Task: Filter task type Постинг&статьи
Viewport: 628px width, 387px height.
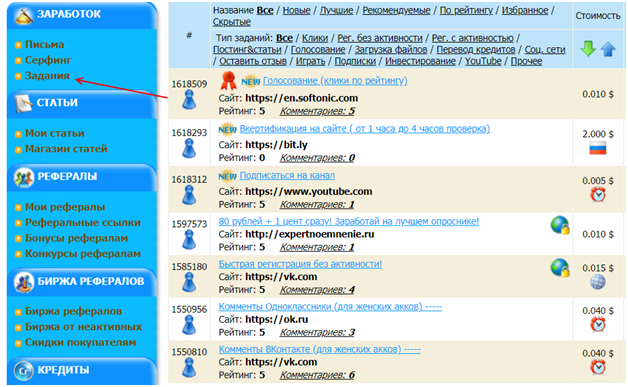Action: 247,50
